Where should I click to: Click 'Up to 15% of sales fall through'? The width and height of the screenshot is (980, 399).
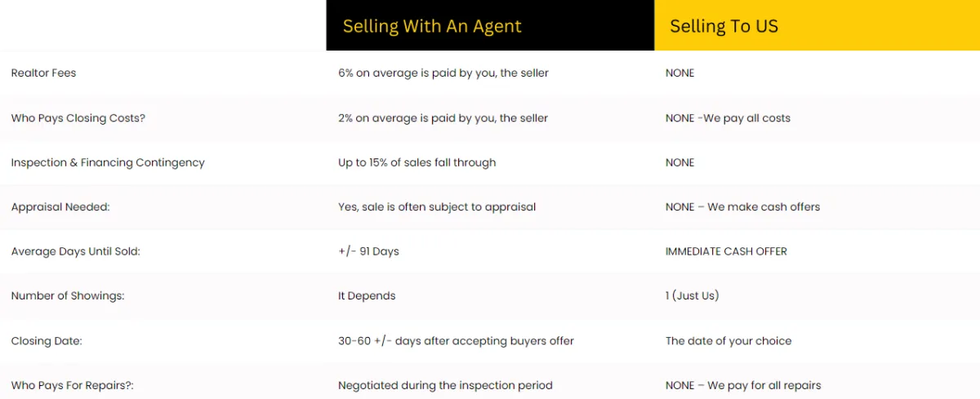[416, 162]
